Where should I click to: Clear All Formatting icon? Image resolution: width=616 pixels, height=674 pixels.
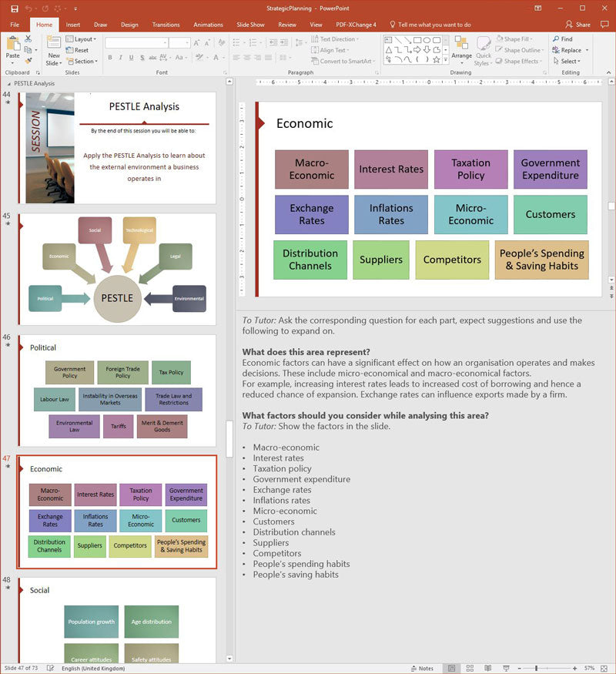(222, 43)
